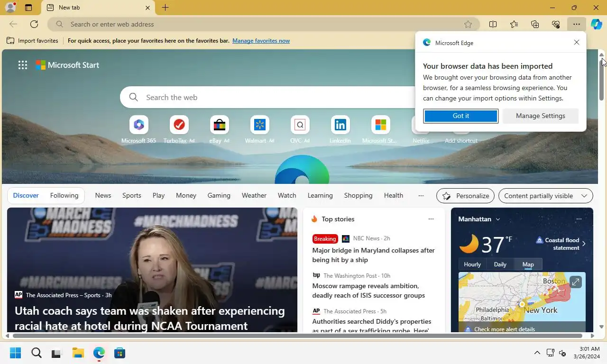Click the Got it button
This screenshot has width=607, height=364.
pyautogui.click(x=461, y=116)
